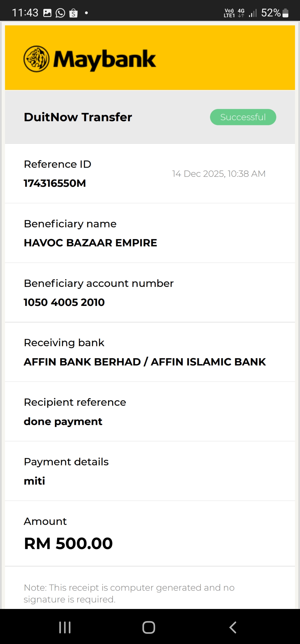Screen dimensions: 300x644
Task: Open recent apps from navigation bar
Action: pyautogui.click(x=65, y=627)
